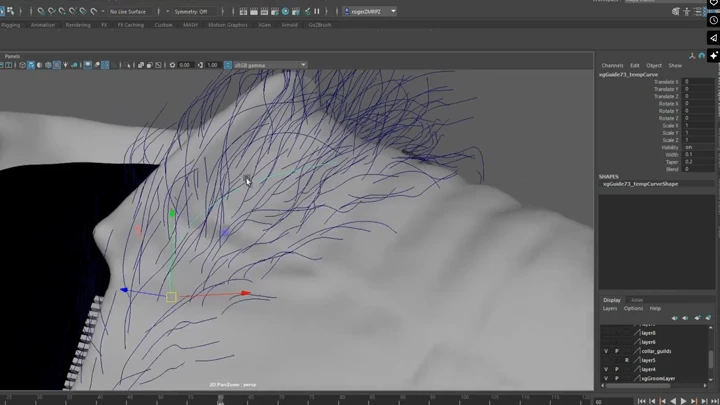Open the Render Settings clapperboard icon
720x405 pixels.
coord(275,11)
